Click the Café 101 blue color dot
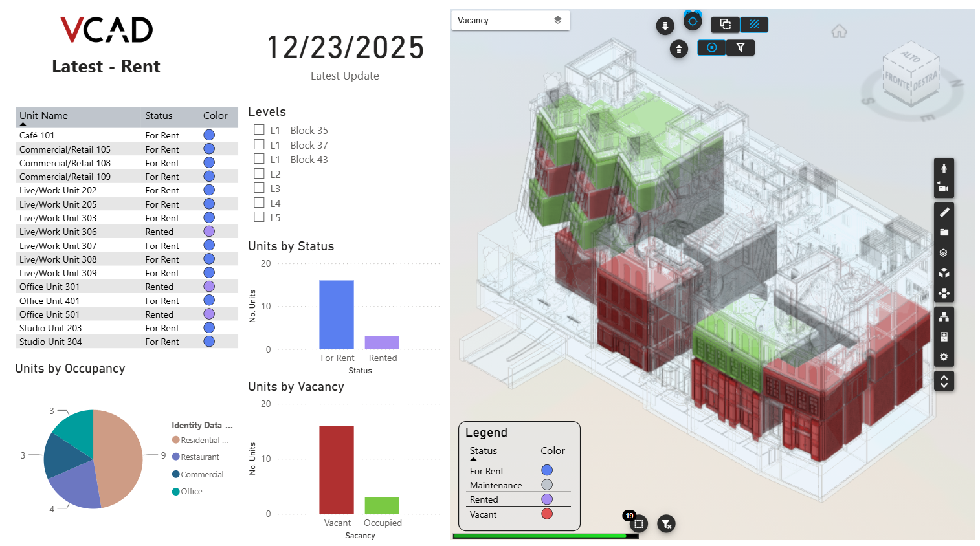The height and width of the screenshot is (546, 980). pyautogui.click(x=209, y=135)
